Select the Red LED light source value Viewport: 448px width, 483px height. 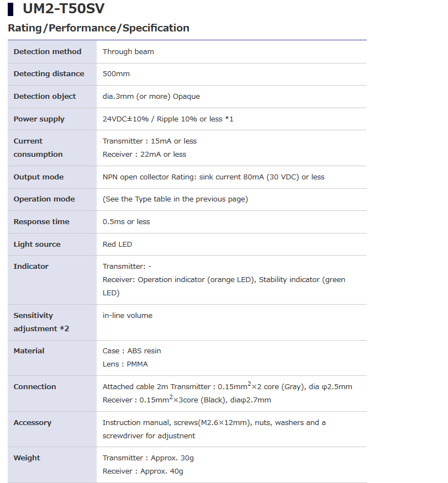117,245
